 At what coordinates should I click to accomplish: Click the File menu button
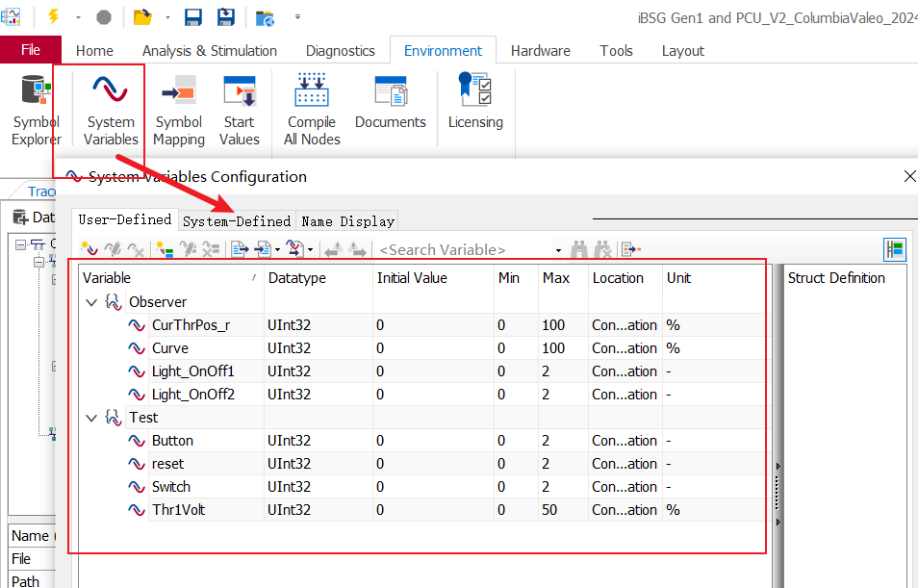31,50
